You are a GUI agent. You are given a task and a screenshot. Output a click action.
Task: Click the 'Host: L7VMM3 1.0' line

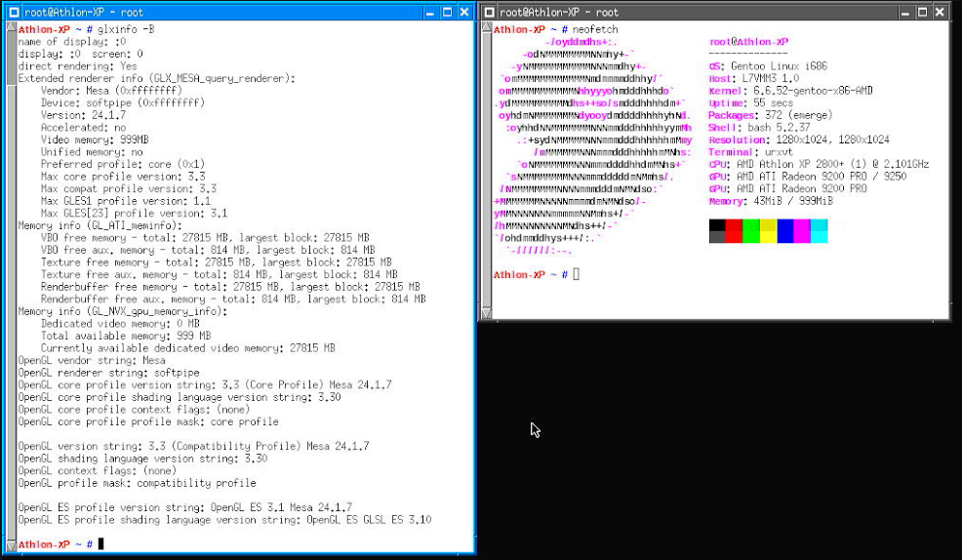(x=754, y=78)
